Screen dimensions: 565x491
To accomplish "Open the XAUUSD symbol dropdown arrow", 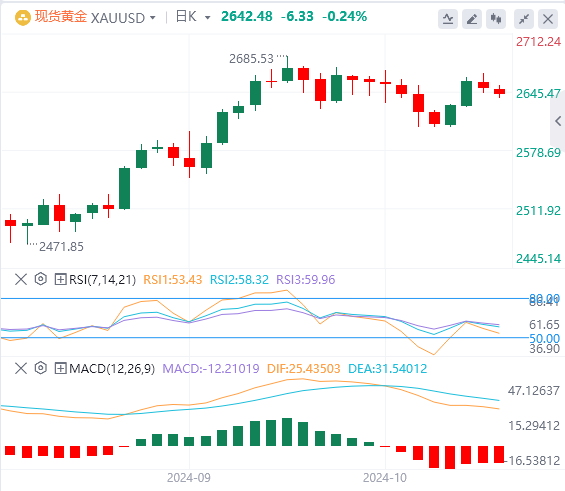I will click(153, 18).
